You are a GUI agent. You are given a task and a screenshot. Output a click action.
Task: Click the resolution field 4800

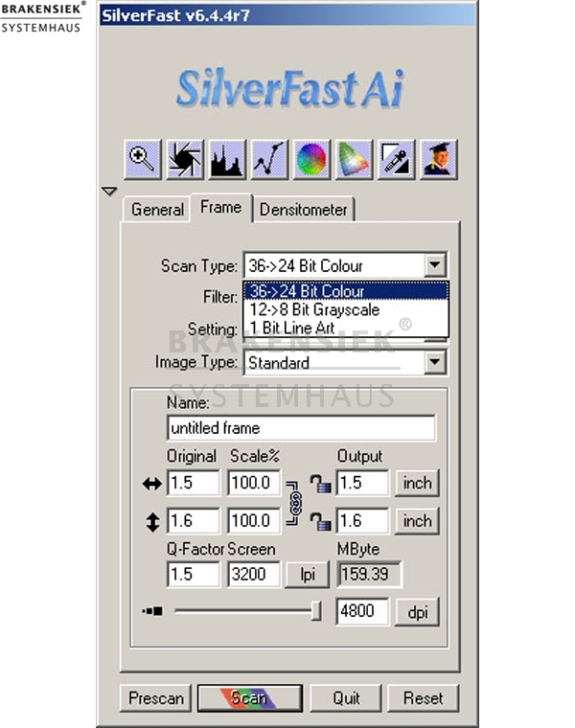362,611
